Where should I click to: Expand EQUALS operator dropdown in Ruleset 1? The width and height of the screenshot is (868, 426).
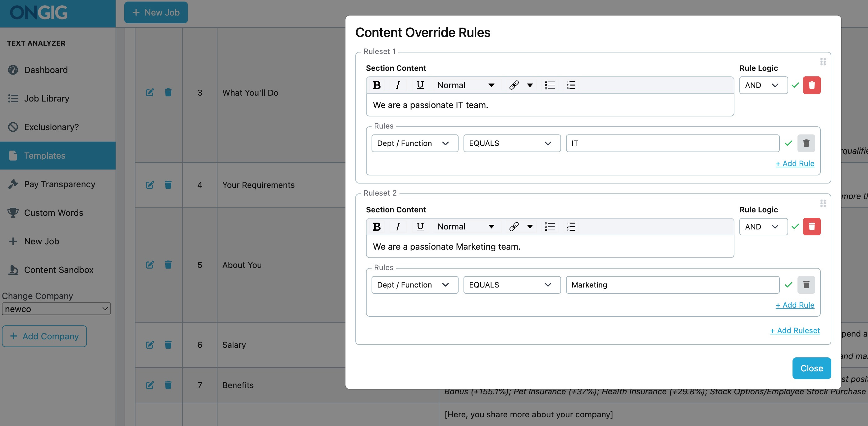511,143
